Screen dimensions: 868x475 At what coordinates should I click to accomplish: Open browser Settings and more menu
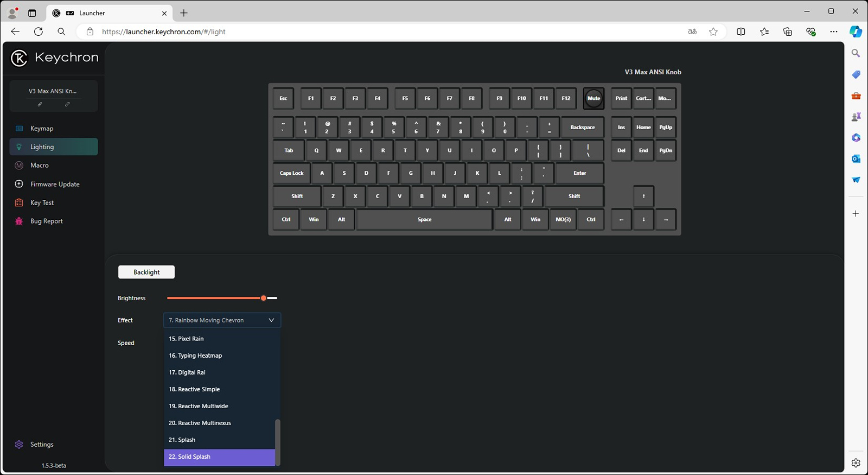(834, 31)
